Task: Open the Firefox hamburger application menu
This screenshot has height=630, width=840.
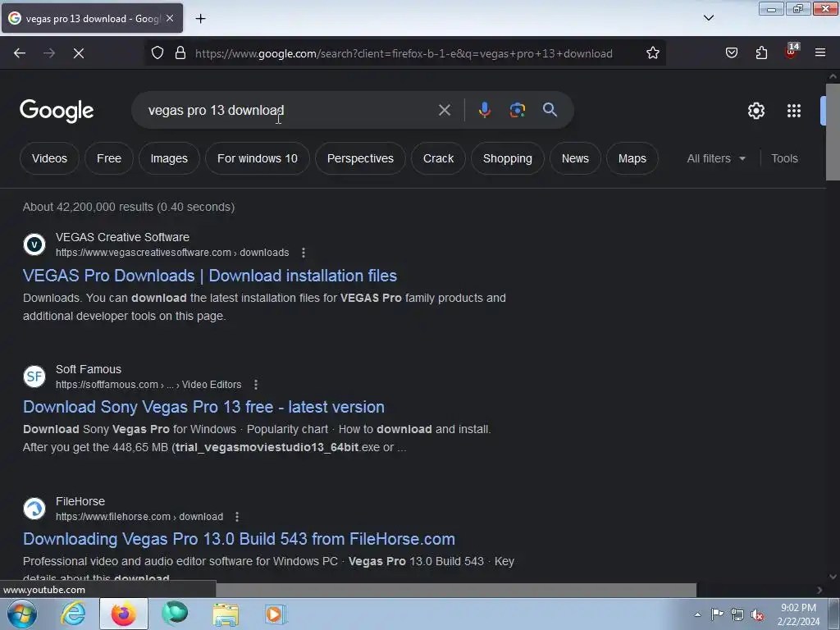Action: click(820, 53)
